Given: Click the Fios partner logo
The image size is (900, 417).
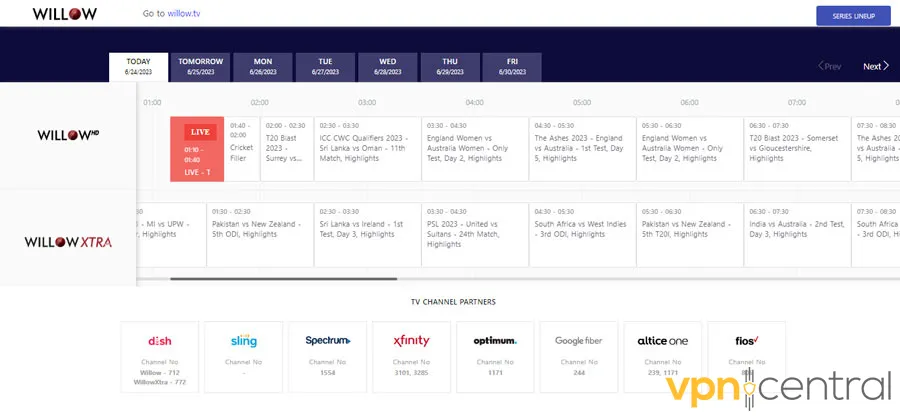Looking at the screenshot, I should tap(747, 340).
